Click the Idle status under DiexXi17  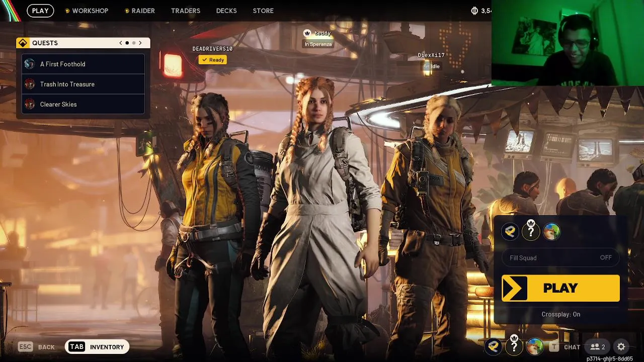click(x=432, y=66)
